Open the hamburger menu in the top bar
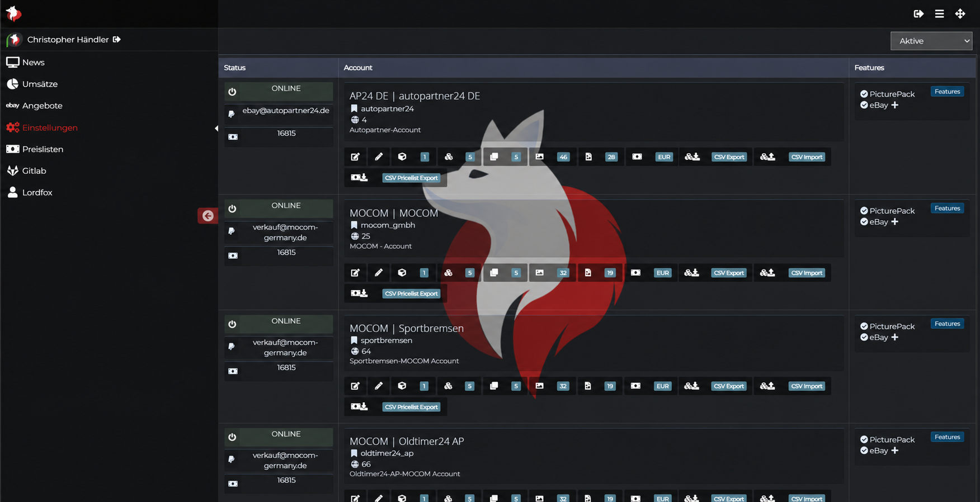The image size is (980, 502). click(x=939, y=14)
